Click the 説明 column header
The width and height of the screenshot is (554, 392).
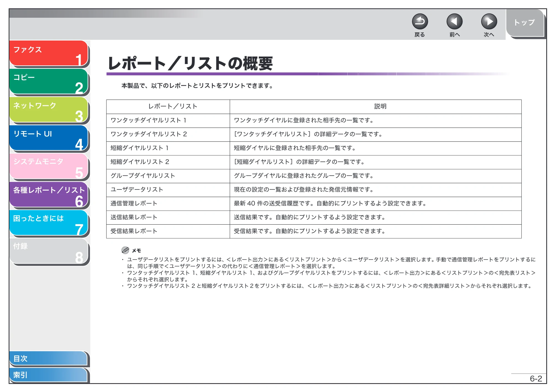tap(376, 107)
